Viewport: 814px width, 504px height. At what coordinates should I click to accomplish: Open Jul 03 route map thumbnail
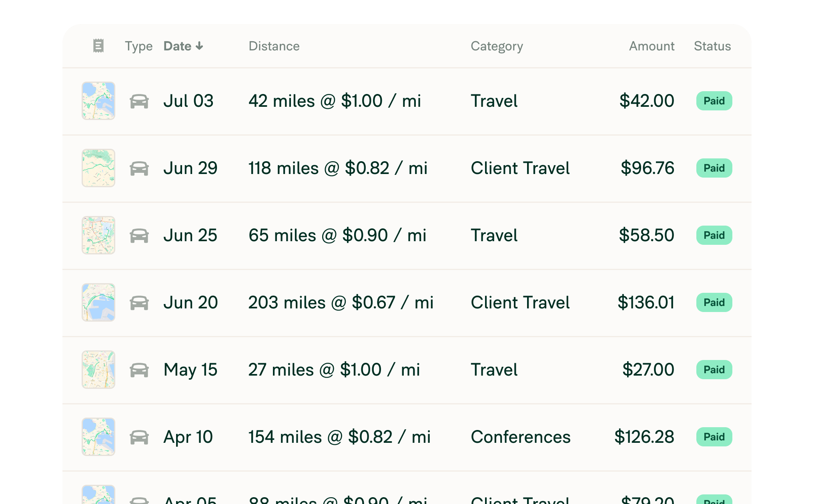[x=98, y=101]
